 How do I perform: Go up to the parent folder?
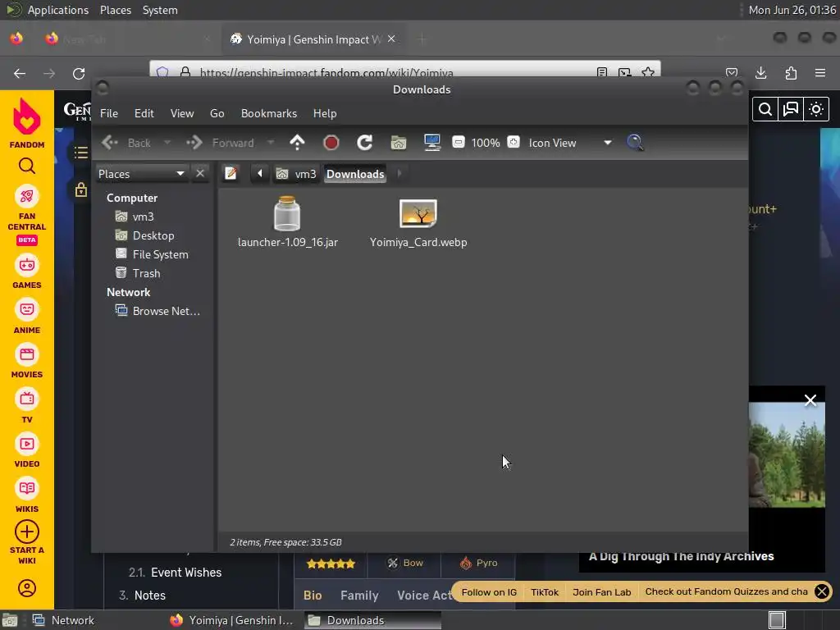tap(297, 143)
